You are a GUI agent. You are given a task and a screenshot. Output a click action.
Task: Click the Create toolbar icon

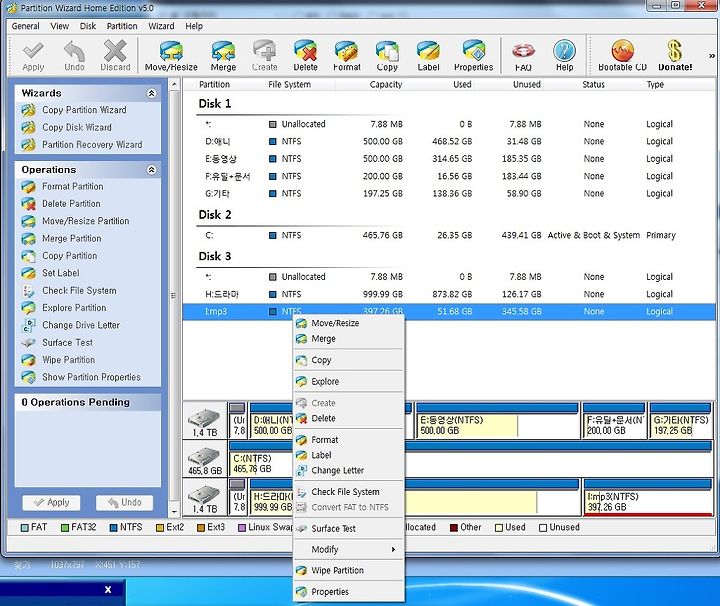point(264,56)
